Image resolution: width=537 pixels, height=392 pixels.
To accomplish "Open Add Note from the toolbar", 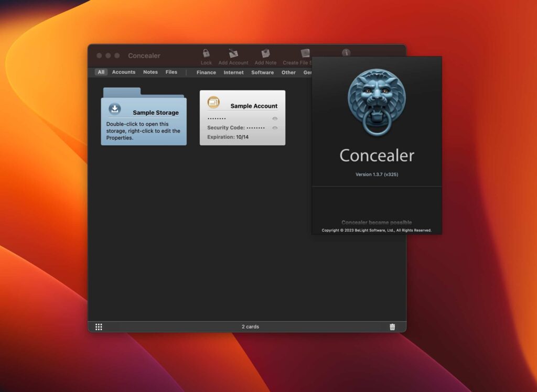I will coord(265,54).
